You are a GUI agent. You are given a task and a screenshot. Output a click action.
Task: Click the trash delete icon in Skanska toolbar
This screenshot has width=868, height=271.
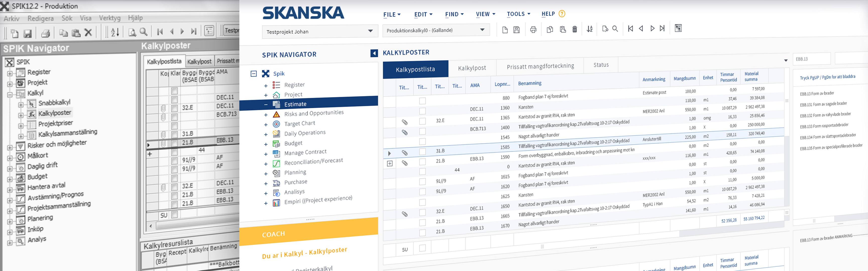pyautogui.click(x=575, y=29)
